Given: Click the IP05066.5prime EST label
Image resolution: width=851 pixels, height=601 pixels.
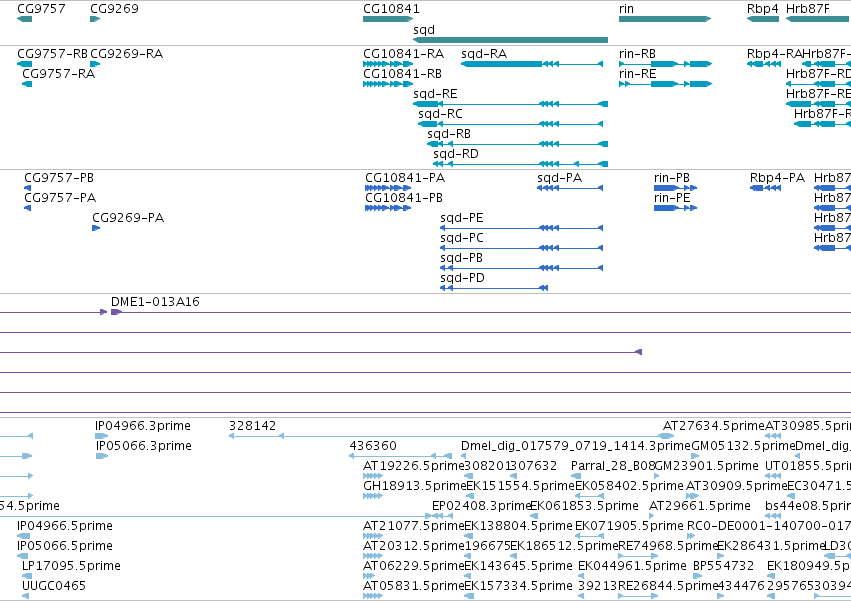Looking at the screenshot, I should click(65, 546).
